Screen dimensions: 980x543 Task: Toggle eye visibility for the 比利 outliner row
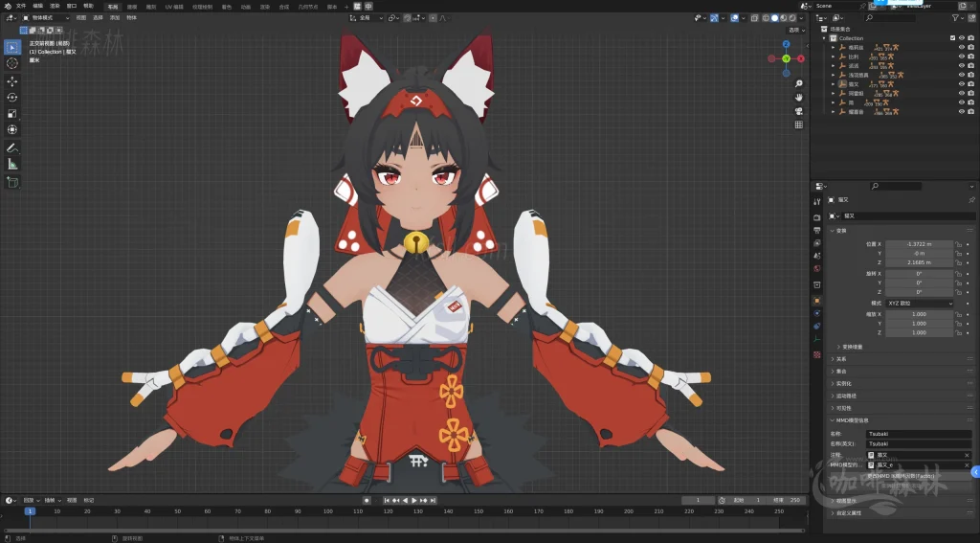click(x=962, y=57)
